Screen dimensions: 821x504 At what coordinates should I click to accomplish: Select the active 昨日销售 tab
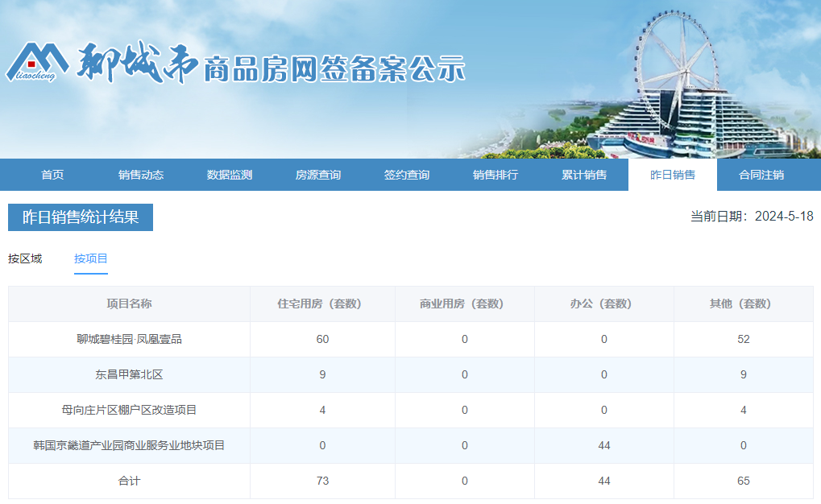[x=673, y=175]
